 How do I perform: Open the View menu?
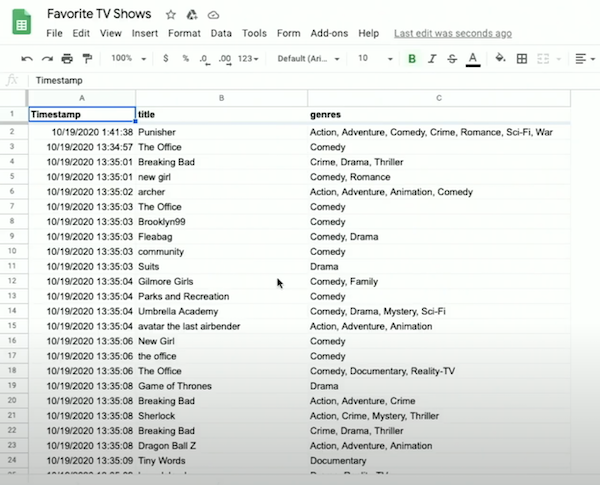(x=111, y=33)
